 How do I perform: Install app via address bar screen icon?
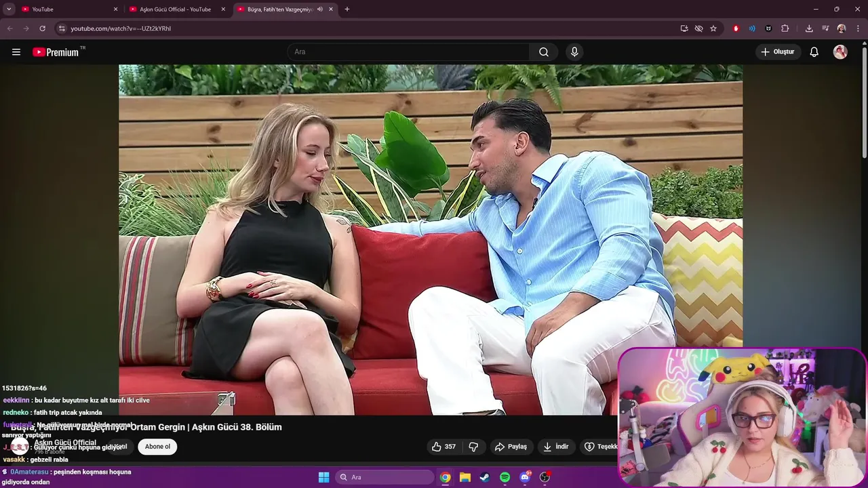pos(684,28)
